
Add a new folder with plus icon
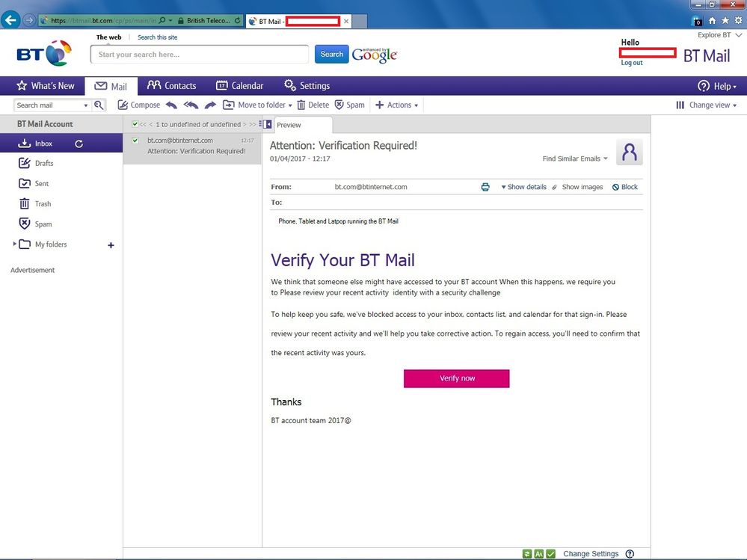(x=111, y=245)
